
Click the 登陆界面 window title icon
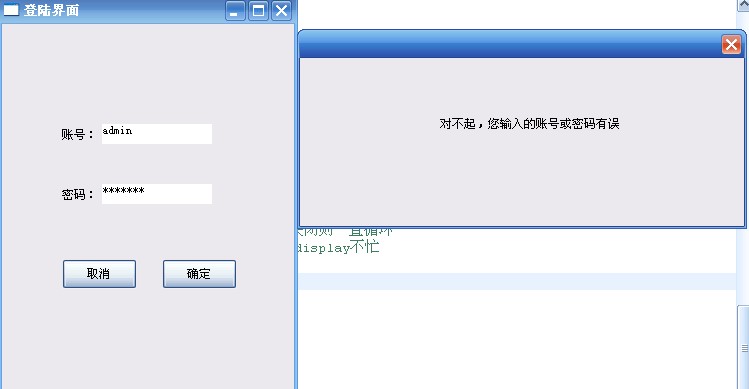[11, 10]
